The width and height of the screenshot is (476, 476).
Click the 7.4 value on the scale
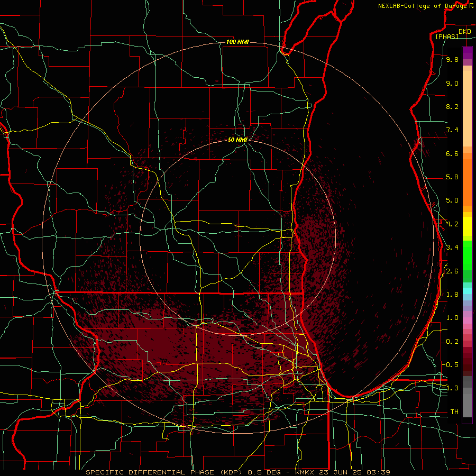452,130
